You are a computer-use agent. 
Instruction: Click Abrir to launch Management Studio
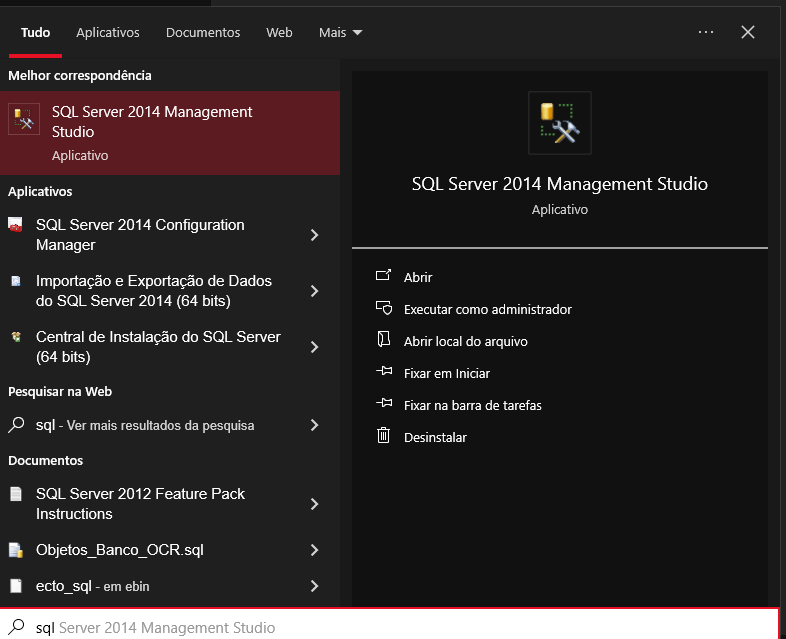pos(418,277)
